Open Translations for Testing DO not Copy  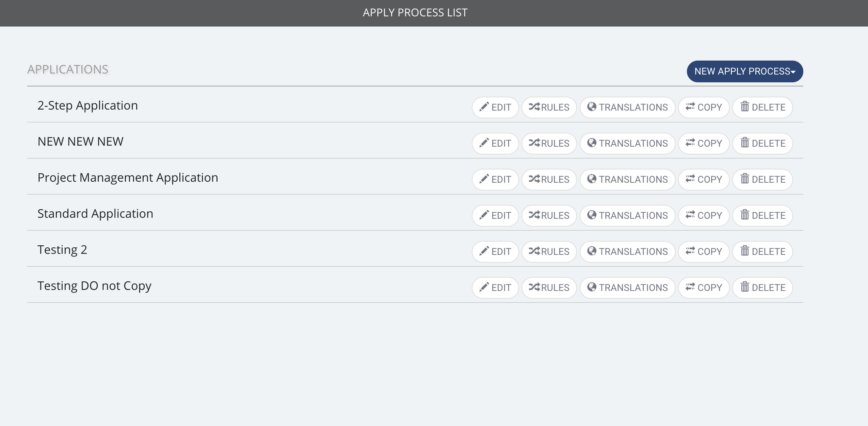[x=627, y=288]
